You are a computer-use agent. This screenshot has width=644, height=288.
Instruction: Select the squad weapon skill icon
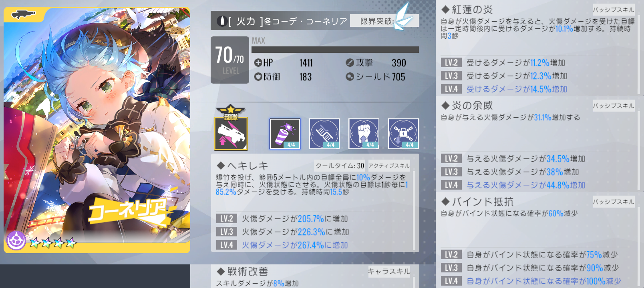click(x=231, y=133)
